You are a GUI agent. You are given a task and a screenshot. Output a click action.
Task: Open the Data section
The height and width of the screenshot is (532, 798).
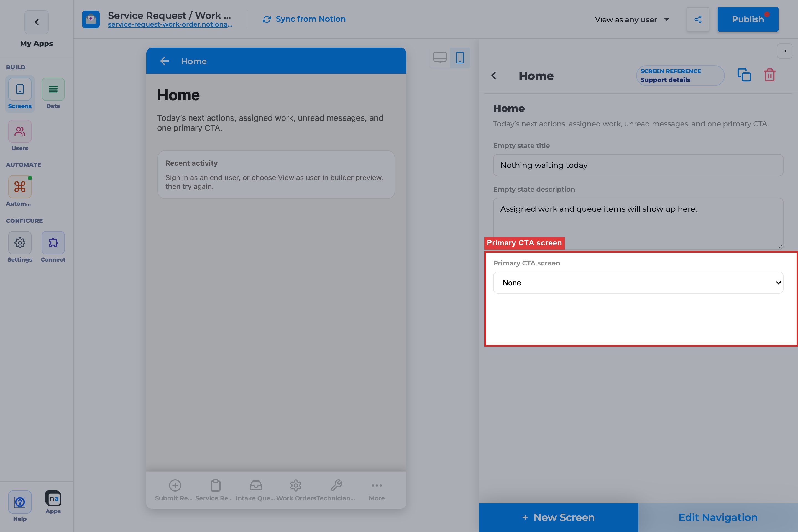(x=53, y=94)
